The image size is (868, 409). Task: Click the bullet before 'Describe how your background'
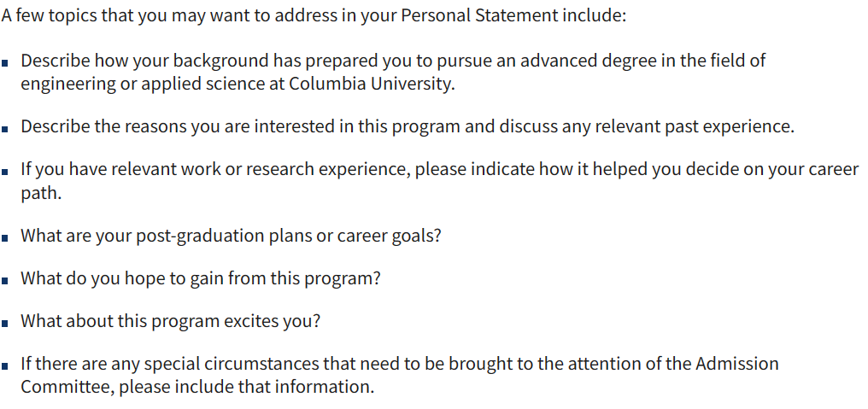click(5, 62)
